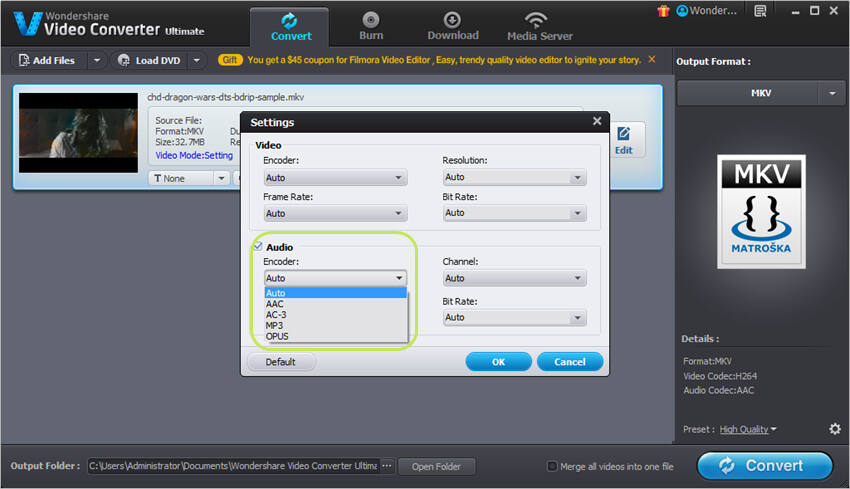Screen dimensions: 850x489
Task: Choose MP3 audio encoder
Action: [336, 325]
